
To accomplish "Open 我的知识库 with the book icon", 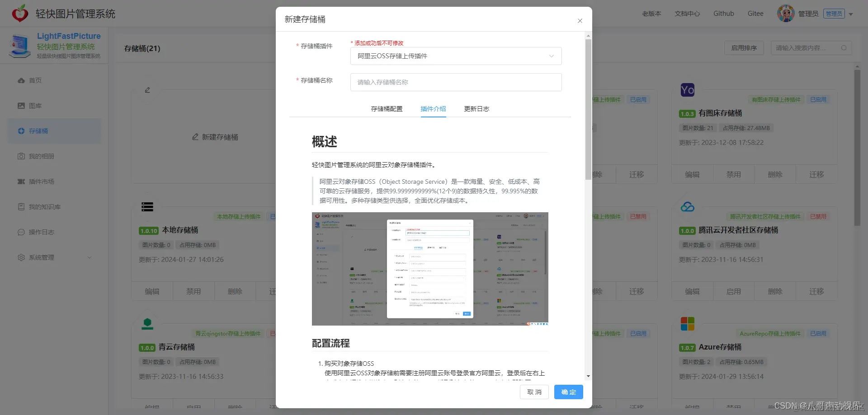I will click(x=21, y=206).
